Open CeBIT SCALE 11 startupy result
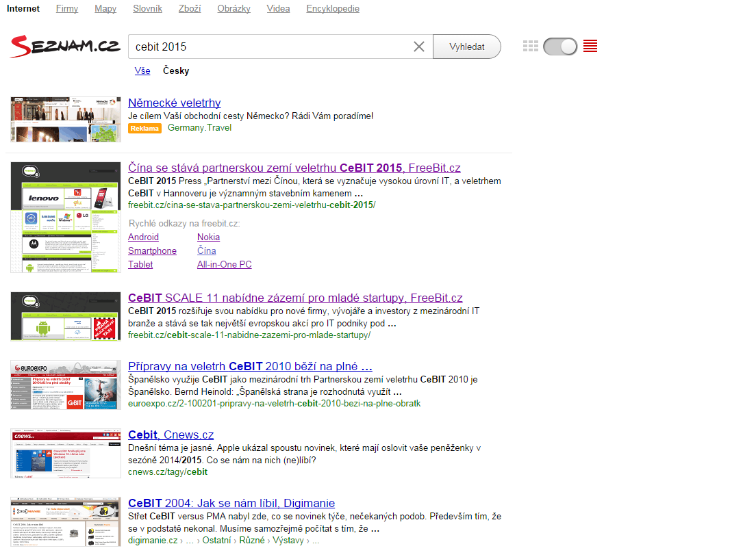 295,298
